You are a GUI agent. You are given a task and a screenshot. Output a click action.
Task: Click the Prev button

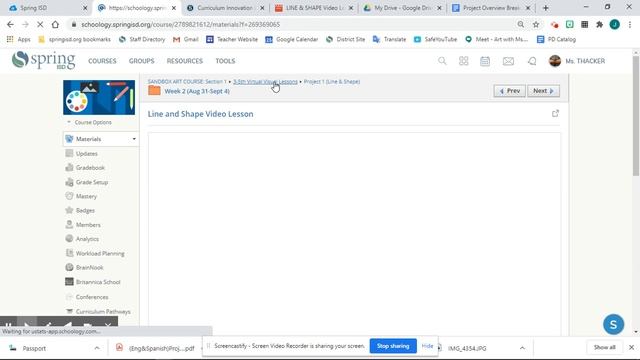[x=509, y=91]
